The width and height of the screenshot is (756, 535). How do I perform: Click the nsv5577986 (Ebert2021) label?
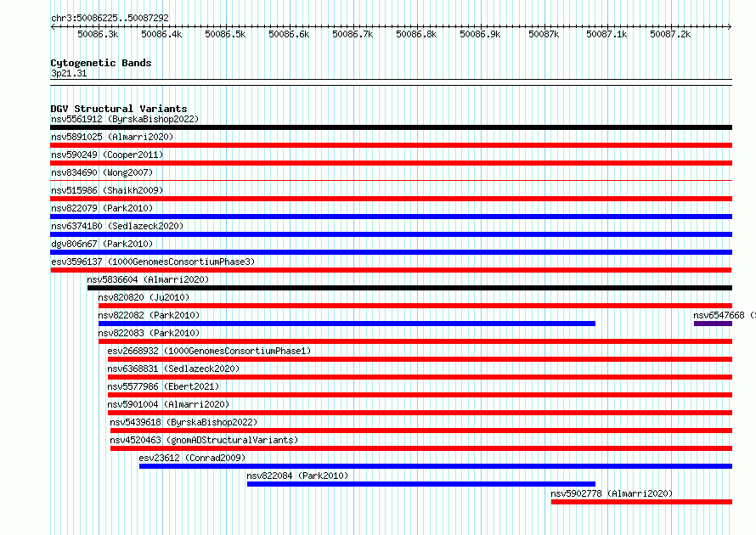click(163, 386)
